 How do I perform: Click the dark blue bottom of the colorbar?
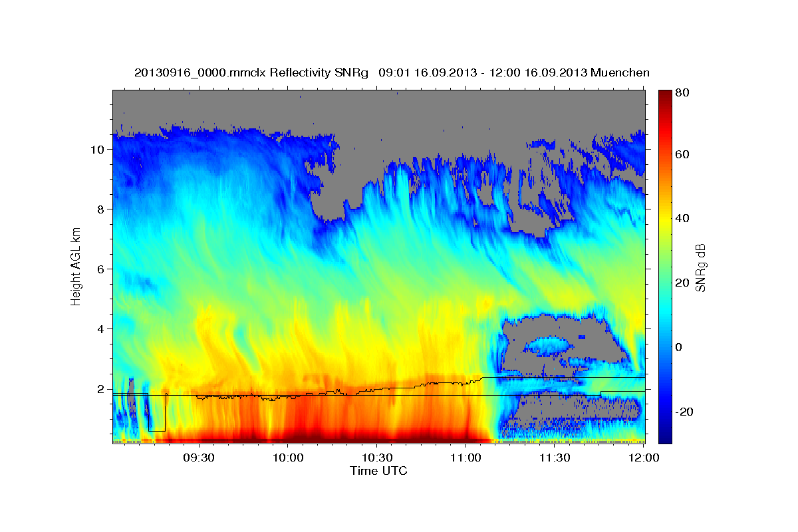point(665,437)
